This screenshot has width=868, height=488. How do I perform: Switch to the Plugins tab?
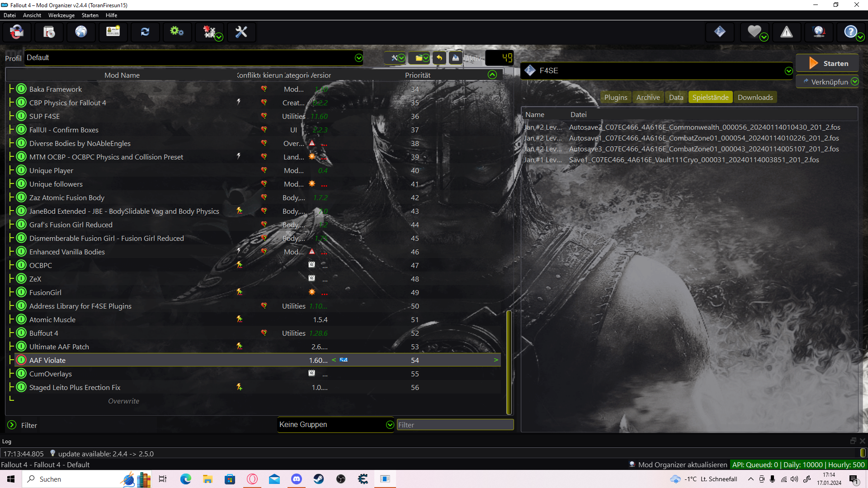(615, 98)
